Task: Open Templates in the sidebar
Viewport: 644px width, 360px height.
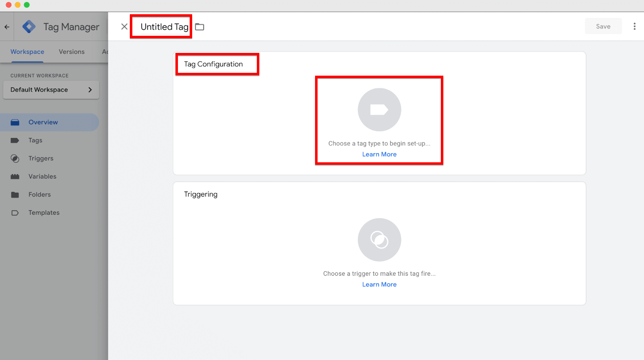Action: (x=44, y=213)
